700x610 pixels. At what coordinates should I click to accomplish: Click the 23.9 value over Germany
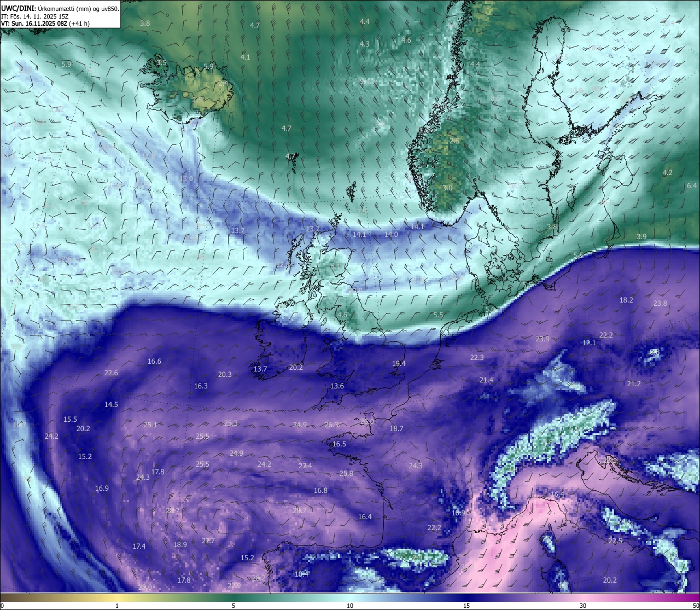pos(542,339)
